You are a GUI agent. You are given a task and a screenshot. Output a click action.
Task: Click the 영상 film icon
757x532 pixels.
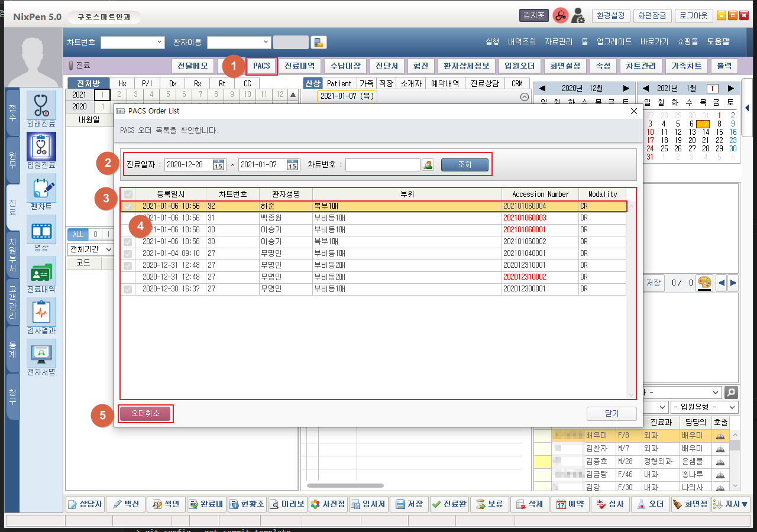click(41, 229)
